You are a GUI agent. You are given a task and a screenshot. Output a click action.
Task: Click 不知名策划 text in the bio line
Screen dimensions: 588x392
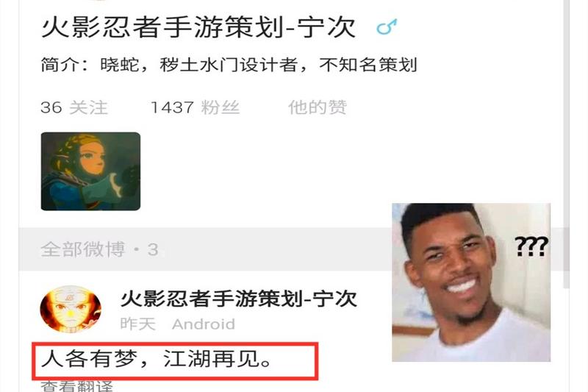click(x=368, y=65)
